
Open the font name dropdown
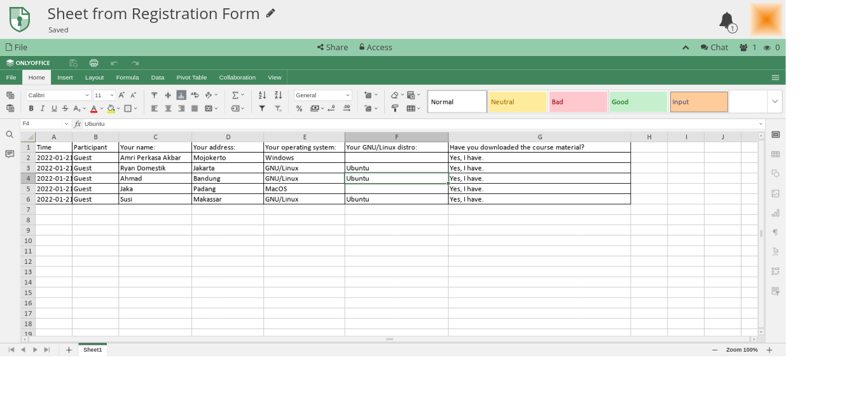(x=87, y=95)
